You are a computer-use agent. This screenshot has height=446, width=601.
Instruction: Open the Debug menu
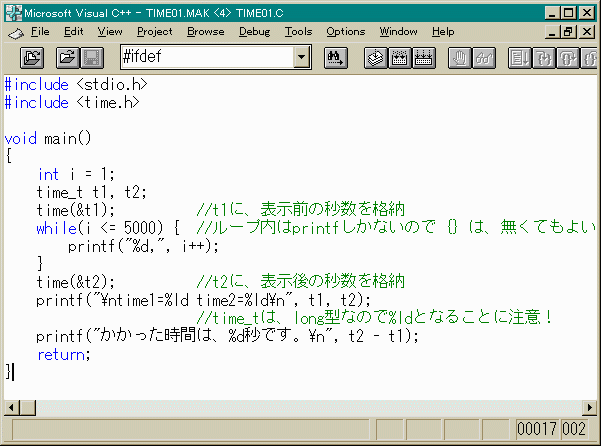coord(254,31)
